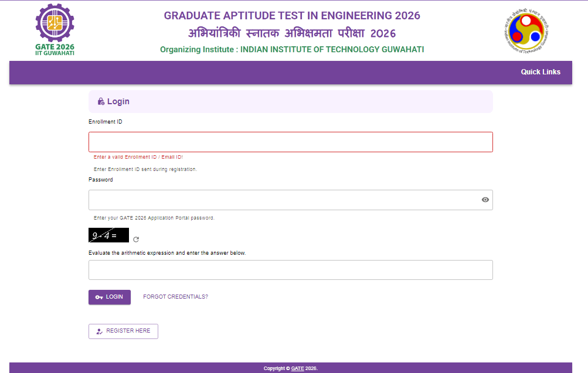This screenshot has width=588, height=373.
Task: Select the captcha answer input box
Action: (290, 269)
